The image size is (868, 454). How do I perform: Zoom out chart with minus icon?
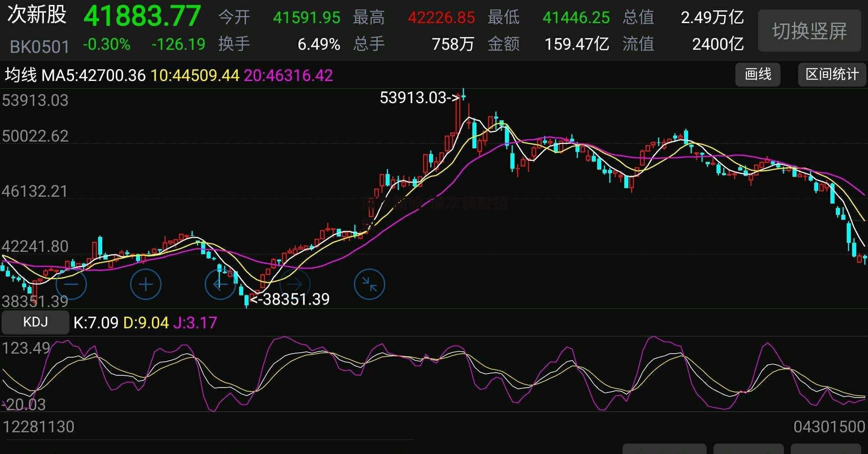click(71, 284)
